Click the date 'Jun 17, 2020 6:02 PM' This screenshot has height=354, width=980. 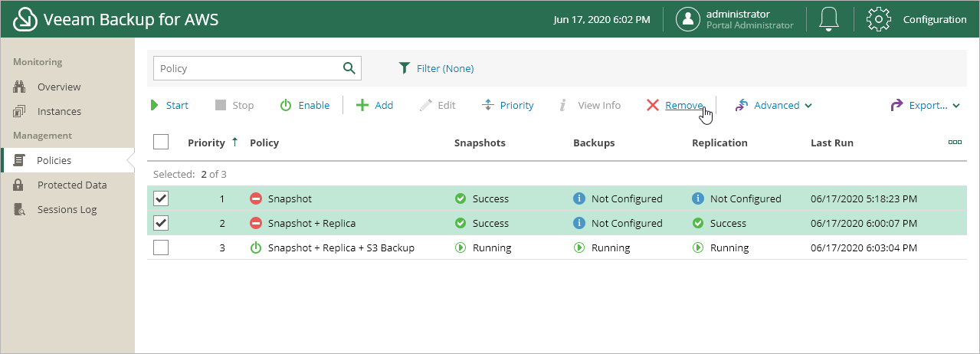coord(601,19)
